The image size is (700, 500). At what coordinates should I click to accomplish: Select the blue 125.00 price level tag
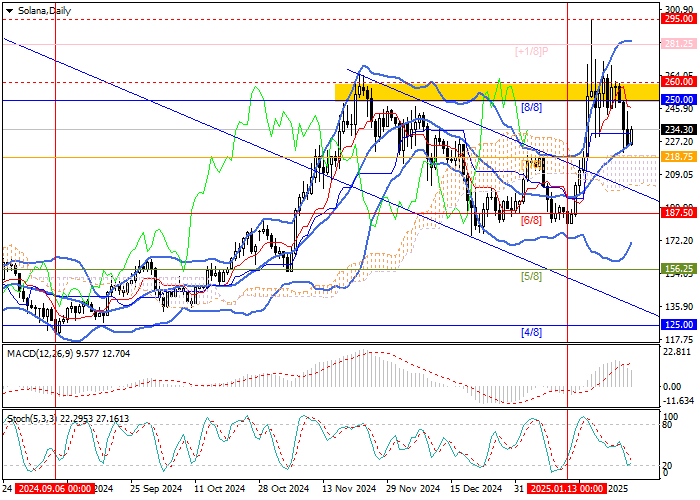(x=680, y=325)
